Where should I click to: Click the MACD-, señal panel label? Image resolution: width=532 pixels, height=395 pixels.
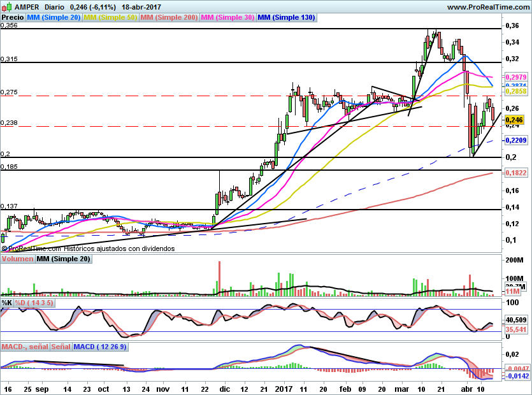coord(25,347)
